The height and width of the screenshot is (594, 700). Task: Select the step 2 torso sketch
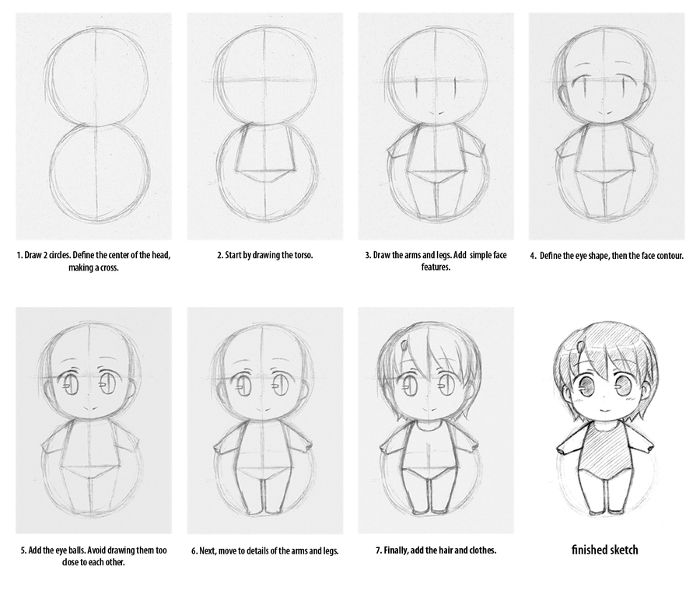[x=264, y=126]
